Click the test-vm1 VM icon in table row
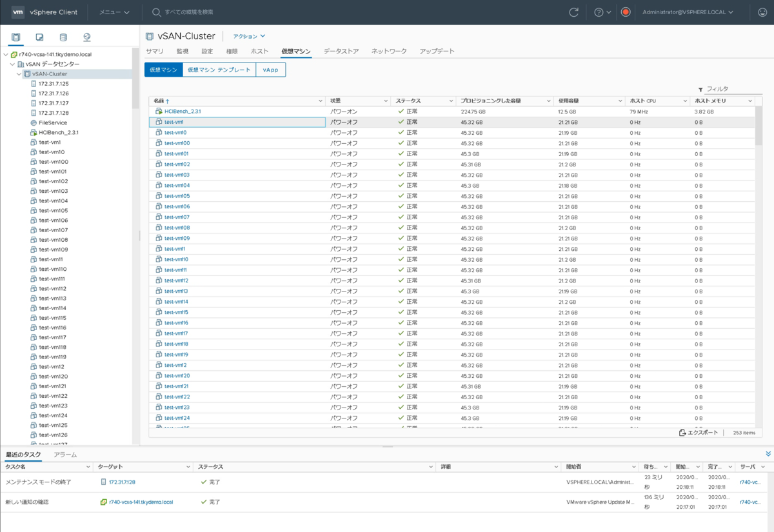 pos(159,122)
